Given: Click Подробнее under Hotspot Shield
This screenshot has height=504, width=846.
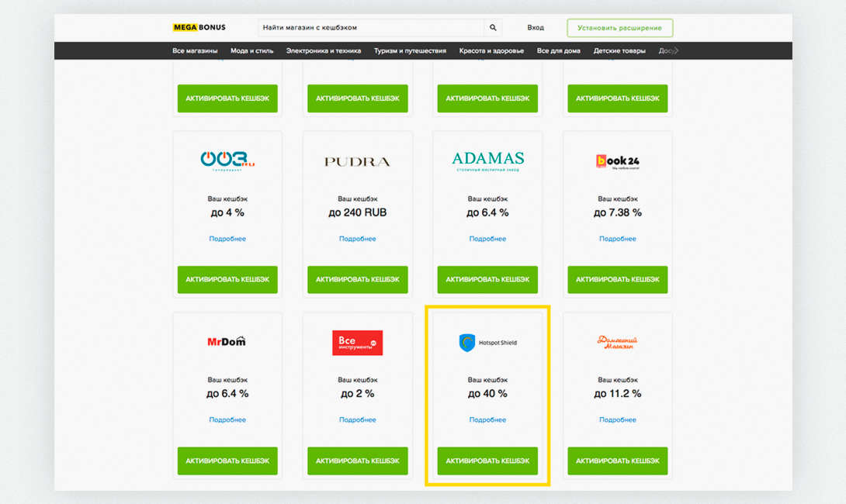Looking at the screenshot, I should (x=487, y=420).
